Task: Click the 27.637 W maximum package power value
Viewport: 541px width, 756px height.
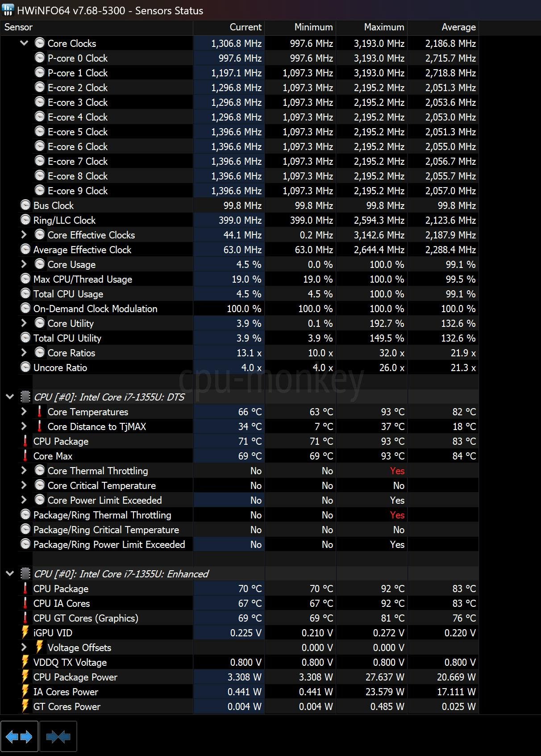Action: click(385, 677)
